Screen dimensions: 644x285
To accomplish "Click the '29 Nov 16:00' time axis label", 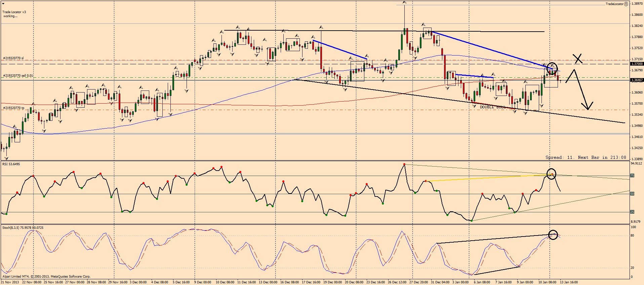I will tap(118, 282).
